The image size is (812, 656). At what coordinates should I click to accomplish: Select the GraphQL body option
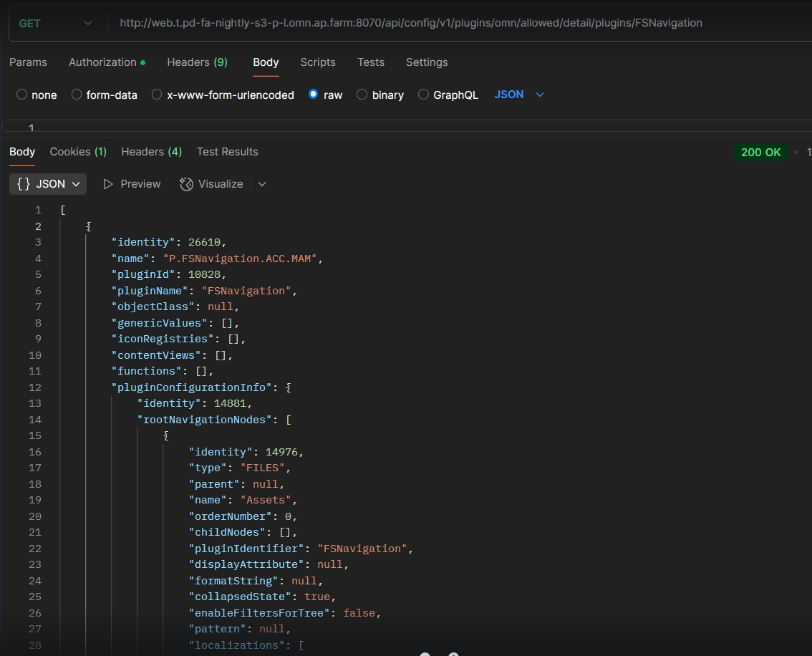click(x=423, y=95)
